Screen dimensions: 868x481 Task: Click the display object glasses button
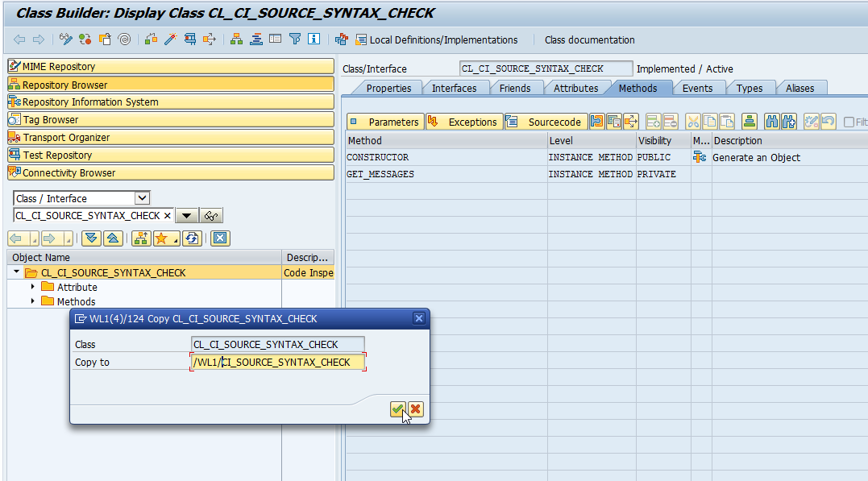click(x=211, y=216)
